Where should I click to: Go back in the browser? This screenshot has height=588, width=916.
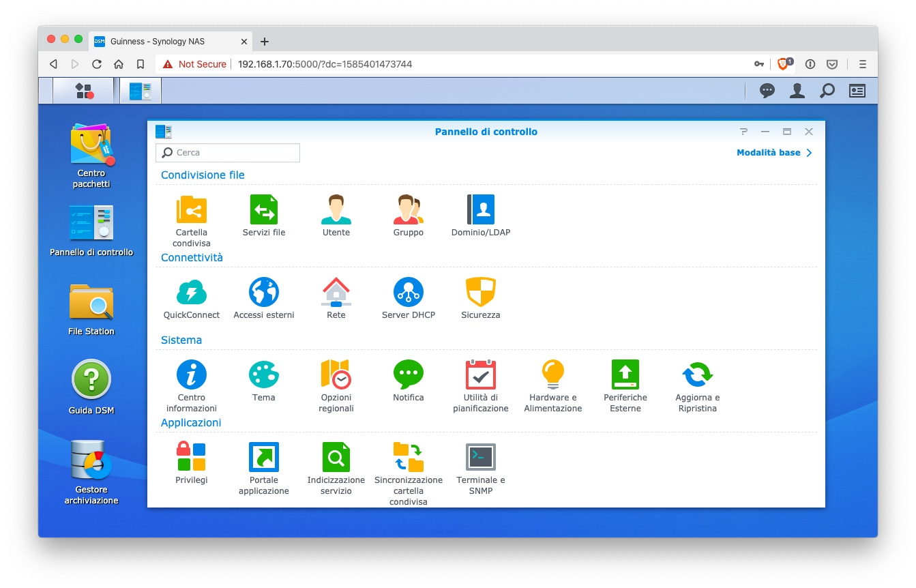(x=53, y=64)
